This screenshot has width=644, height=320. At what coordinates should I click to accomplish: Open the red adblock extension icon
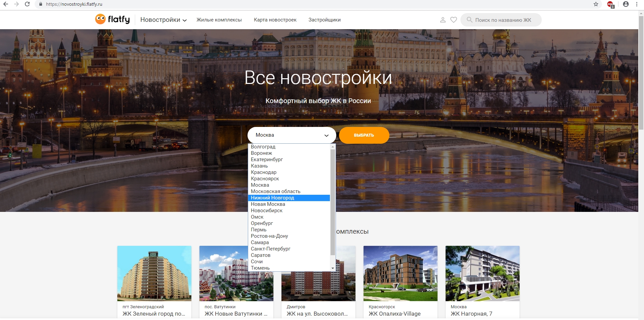pyautogui.click(x=610, y=4)
